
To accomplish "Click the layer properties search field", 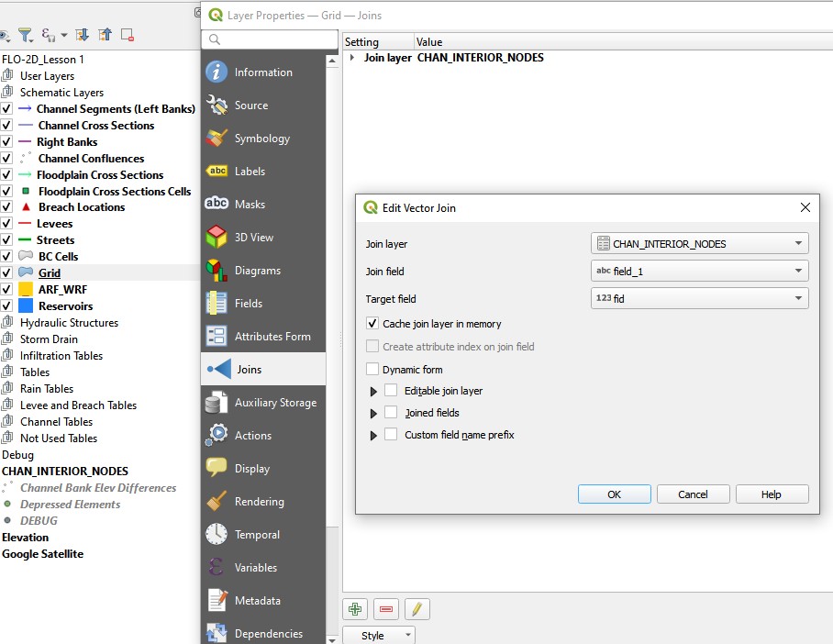I will coord(271,39).
